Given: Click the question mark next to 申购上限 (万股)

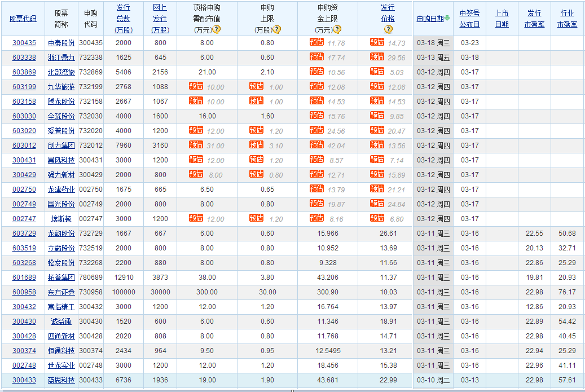Looking at the screenshot, I should 277,29.
